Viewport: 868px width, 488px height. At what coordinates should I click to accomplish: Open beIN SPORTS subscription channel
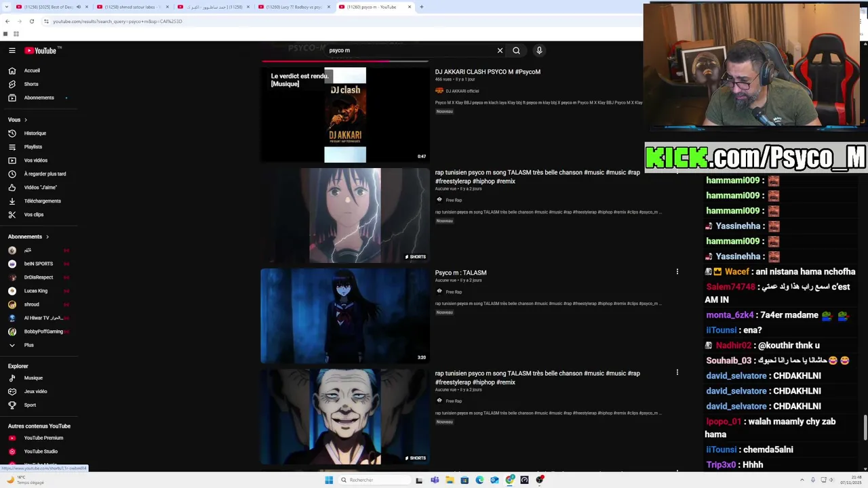click(x=39, y=264)
